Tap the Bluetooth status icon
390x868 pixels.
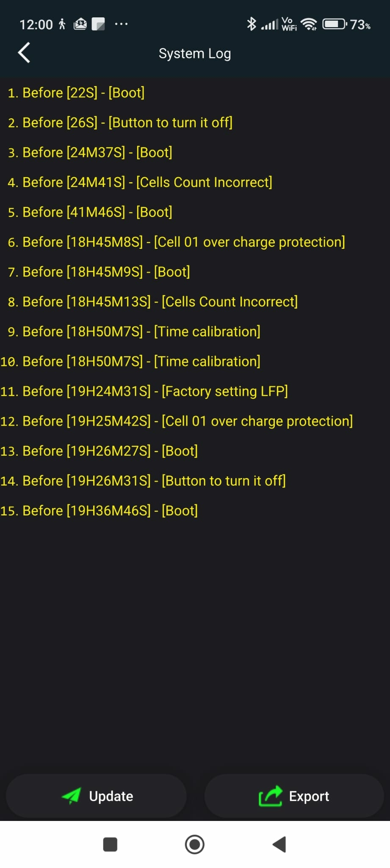[252, 24]
